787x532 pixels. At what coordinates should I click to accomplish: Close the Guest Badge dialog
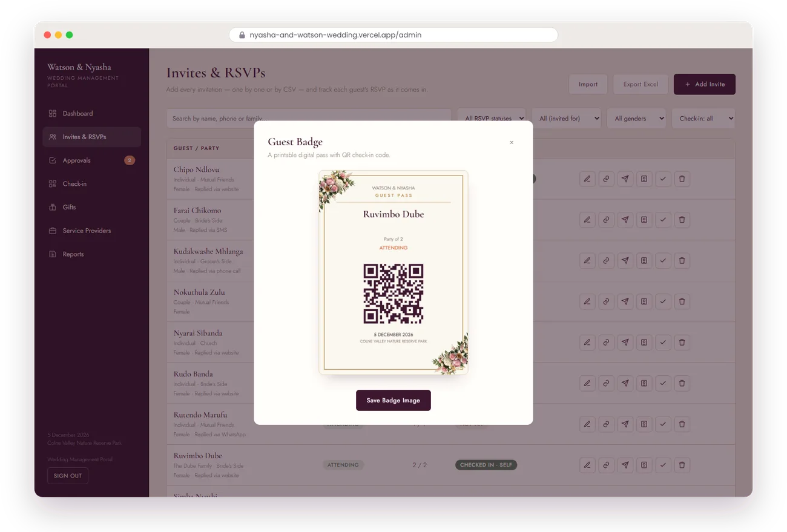[512, 143]
